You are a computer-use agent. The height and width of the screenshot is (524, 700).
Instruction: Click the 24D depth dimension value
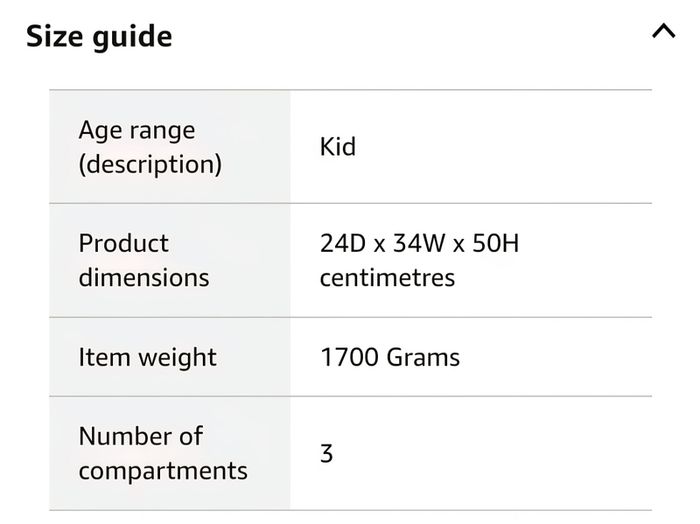click(x=343, y=243)
